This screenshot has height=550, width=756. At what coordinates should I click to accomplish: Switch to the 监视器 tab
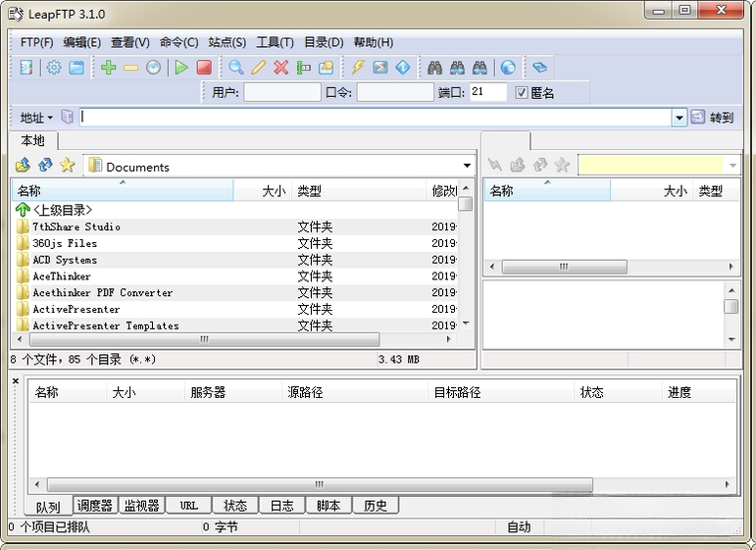pyautogui.click(x=142, y=505)
